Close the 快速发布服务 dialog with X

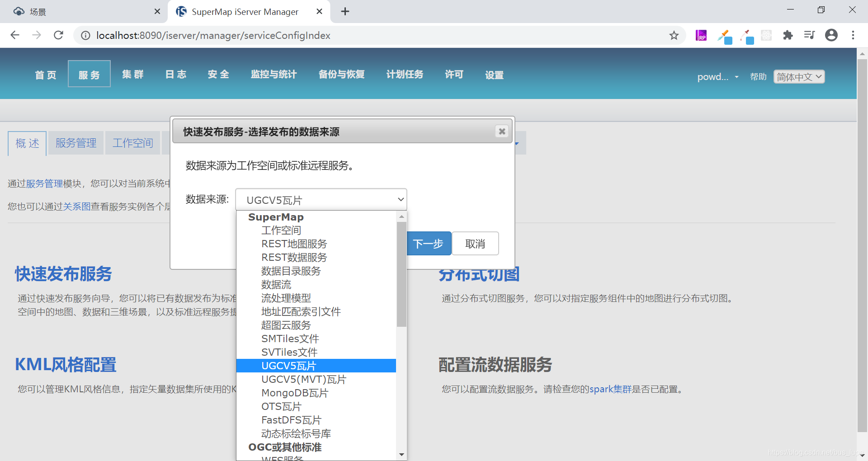tap(502, 131)
